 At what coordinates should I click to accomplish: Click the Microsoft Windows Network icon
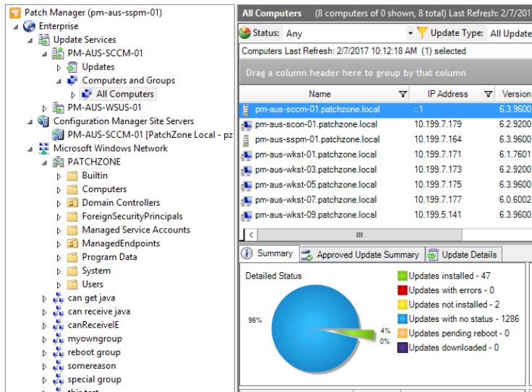[44, 148]
